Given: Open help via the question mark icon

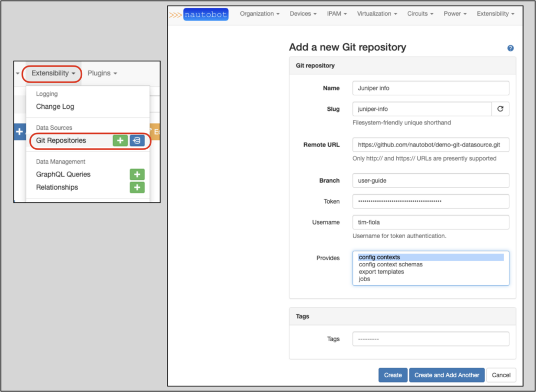Looking at the screenshot, I should pyautogui.click(x=510, y=48).
